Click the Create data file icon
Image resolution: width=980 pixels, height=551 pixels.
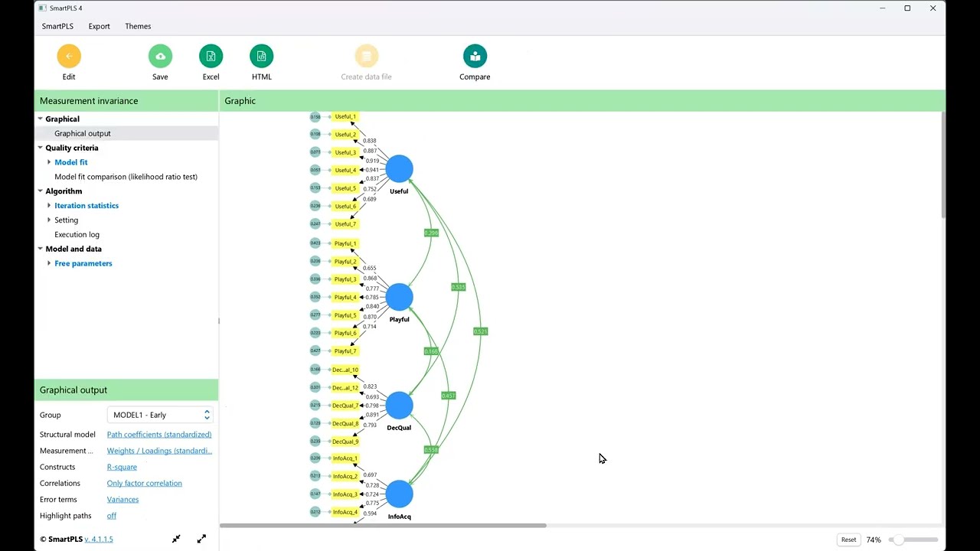coord(366,56)
